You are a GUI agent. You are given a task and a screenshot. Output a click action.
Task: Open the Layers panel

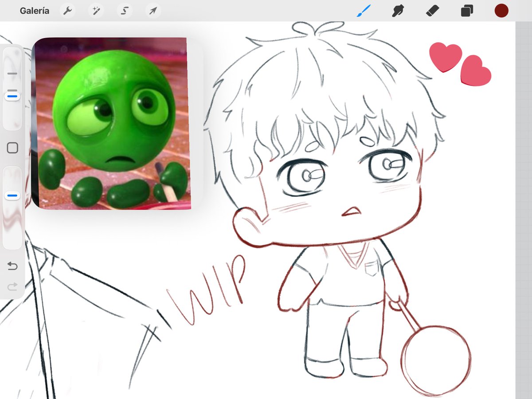point(467,11)
